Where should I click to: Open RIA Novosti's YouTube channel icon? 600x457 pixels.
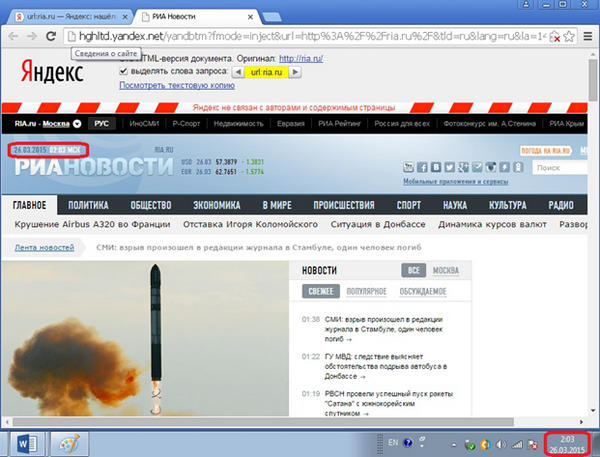click(408, 167)
